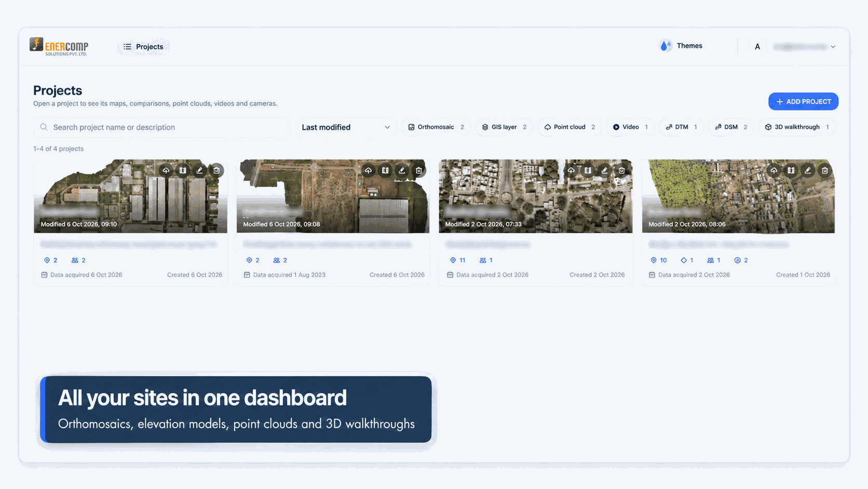Edit the project modified 2 Oct 08:06

point(808,170)
